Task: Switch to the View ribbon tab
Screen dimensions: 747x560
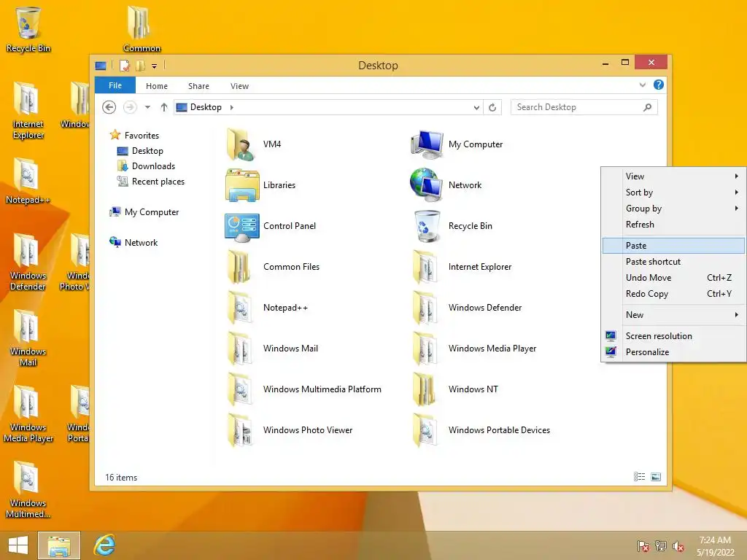Action: click(x=239, y=86)
